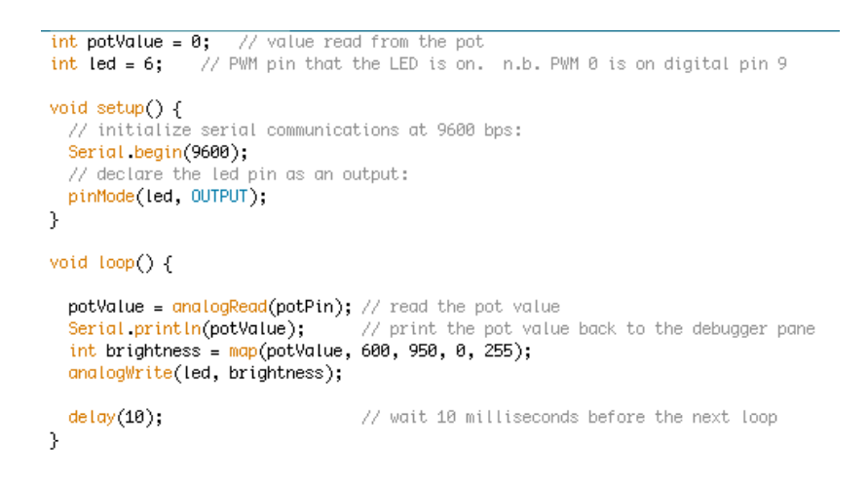Place cursor on 'int led = 6' line
Viewport: 868px width, 483px height.
point(107,64)
